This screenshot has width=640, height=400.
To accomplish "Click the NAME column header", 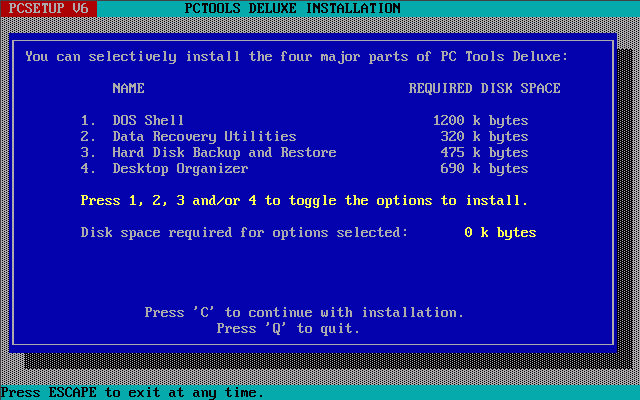I will tap(128, 88).
